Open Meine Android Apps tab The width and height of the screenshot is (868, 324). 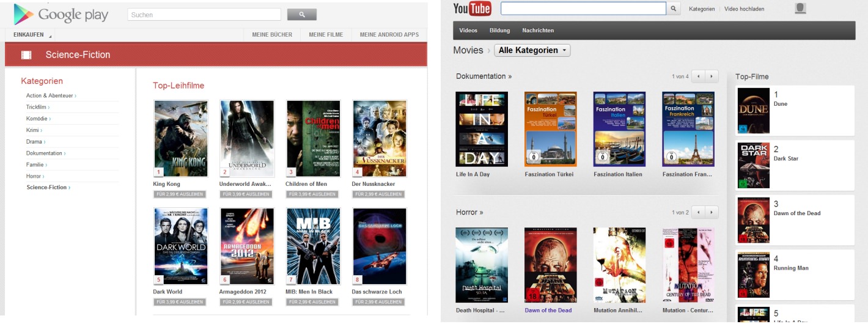(389, 35)
